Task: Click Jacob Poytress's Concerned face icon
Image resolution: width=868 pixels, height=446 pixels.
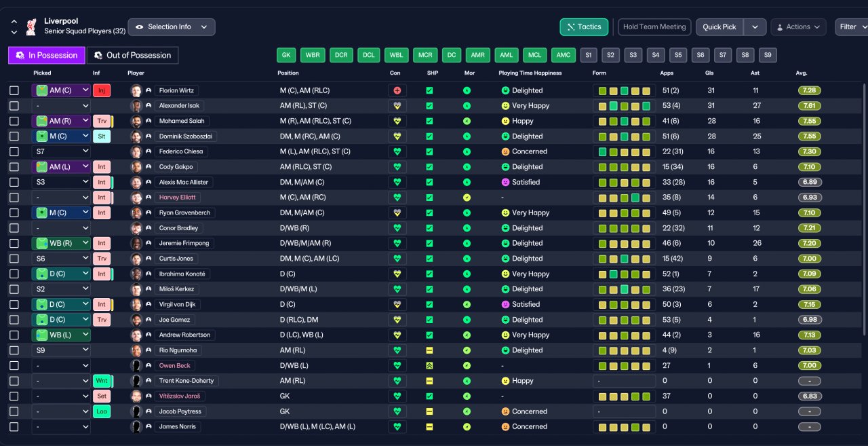Action: click(505, 411)
